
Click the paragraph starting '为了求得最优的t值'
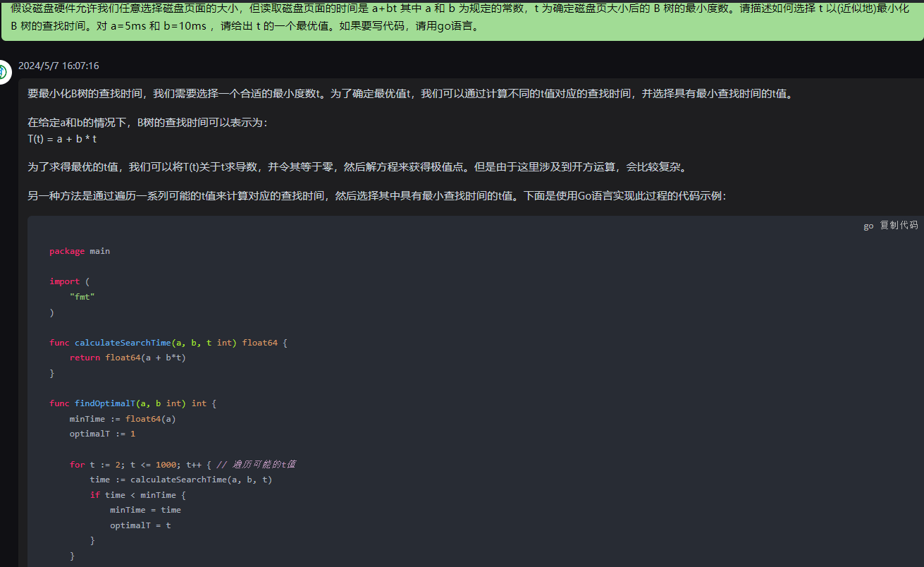click(357, 167)
